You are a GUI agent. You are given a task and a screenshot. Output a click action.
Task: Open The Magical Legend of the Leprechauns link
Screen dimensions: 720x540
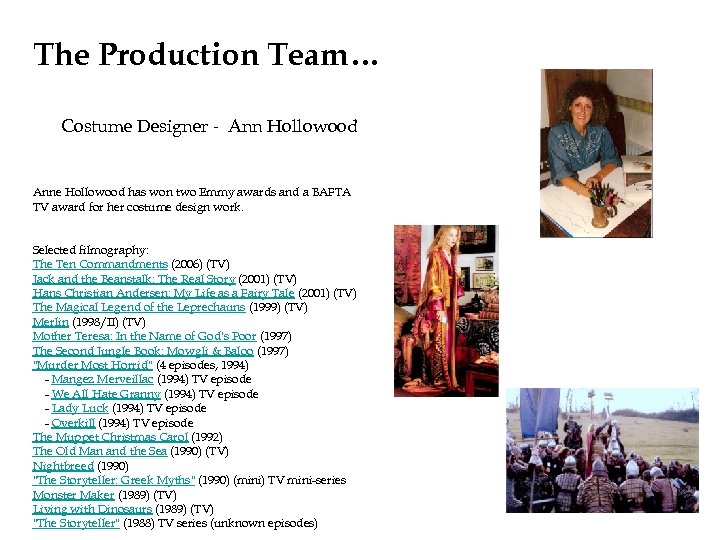pos(139,308)
